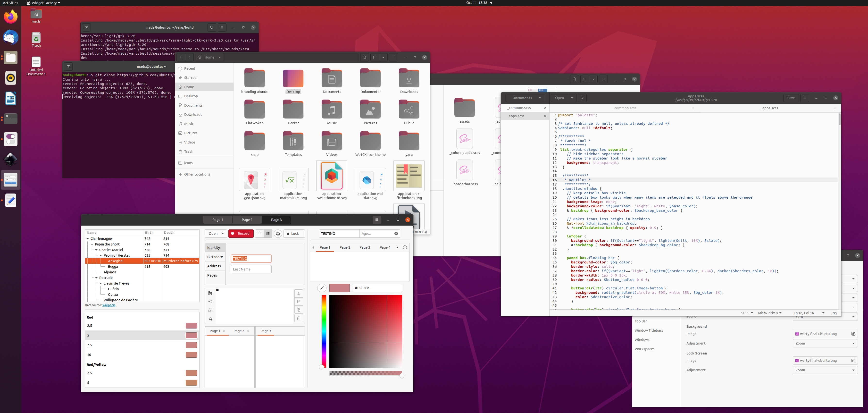The width and height of the screenshot is (868, 413).
Task: Switch to grid view toggle
Action: tap(259, 234)
